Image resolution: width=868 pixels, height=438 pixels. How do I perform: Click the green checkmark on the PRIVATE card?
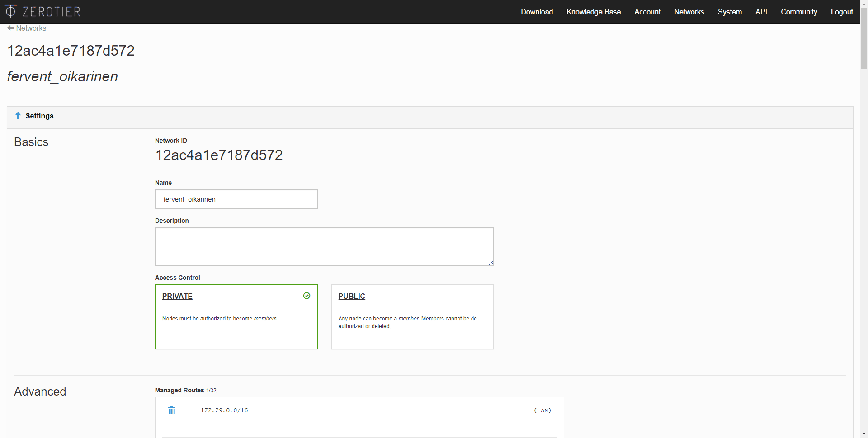pyautogui.click(x=307, y=296)
